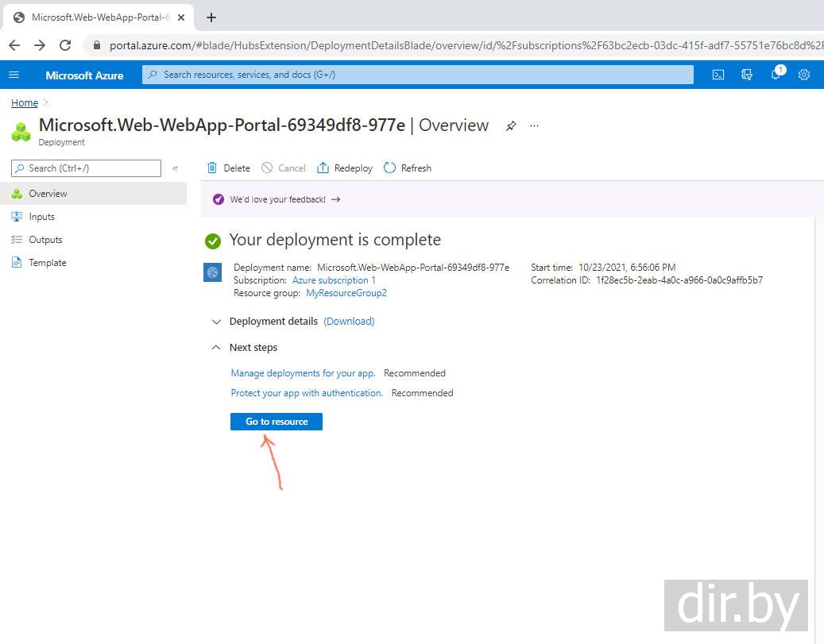
Task: Open a new browser tab
Action: point(211,17)
